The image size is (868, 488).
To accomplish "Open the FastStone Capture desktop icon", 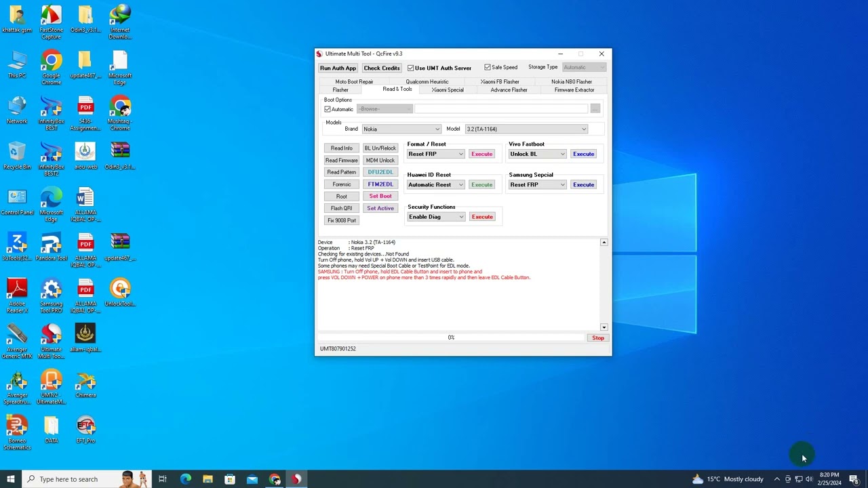I will click(51, 22).
